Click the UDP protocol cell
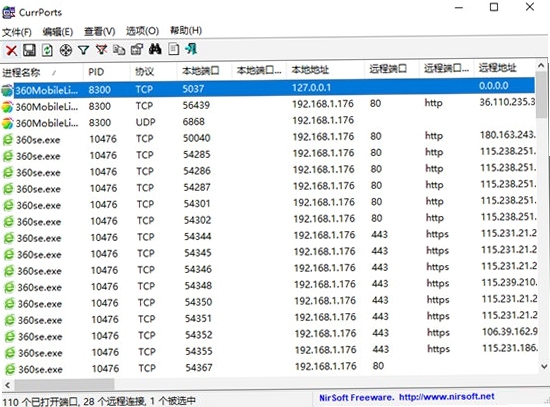This screenshot has height=407, width=550. (x=146, y=122)
